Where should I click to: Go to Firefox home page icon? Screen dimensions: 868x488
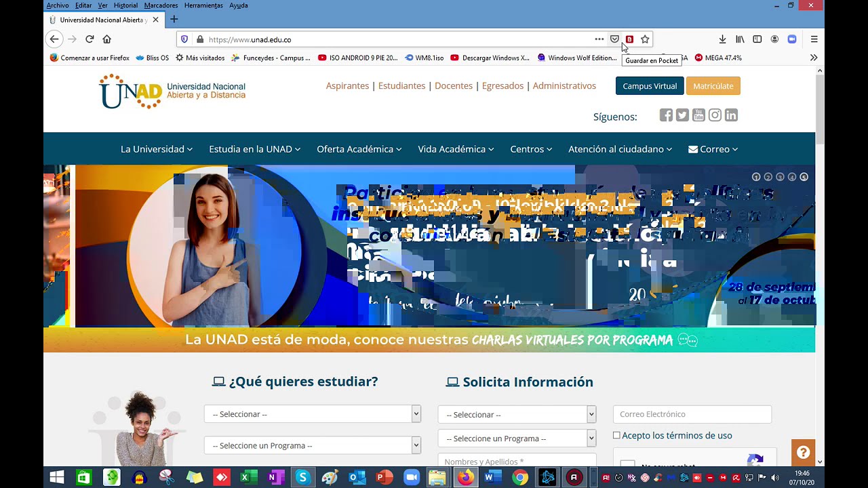coord(106,39)
